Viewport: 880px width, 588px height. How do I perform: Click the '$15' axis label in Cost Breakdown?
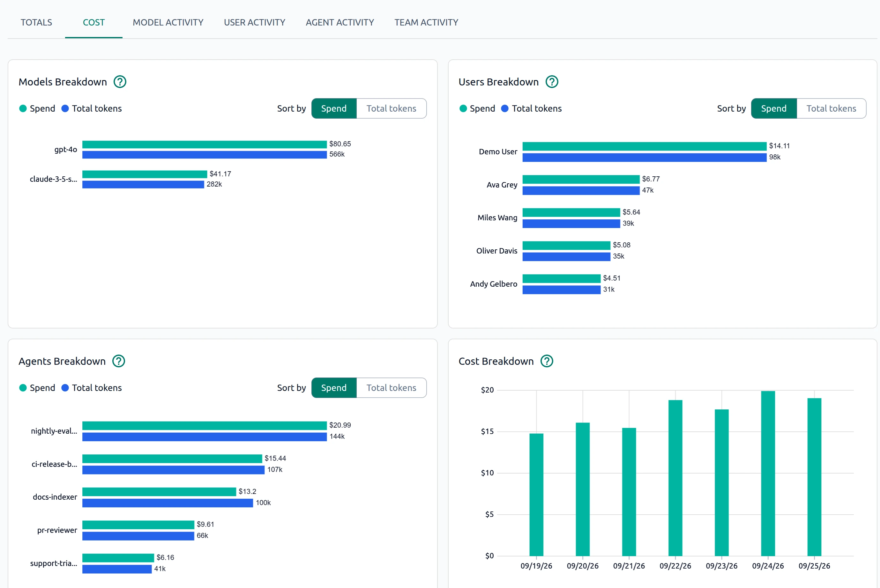[x=487, y=432]
